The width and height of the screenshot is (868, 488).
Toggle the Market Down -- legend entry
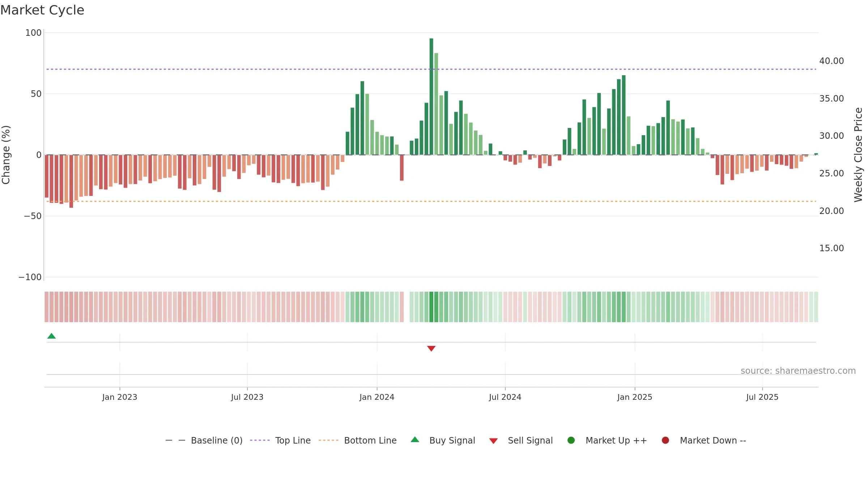point(704,440)
